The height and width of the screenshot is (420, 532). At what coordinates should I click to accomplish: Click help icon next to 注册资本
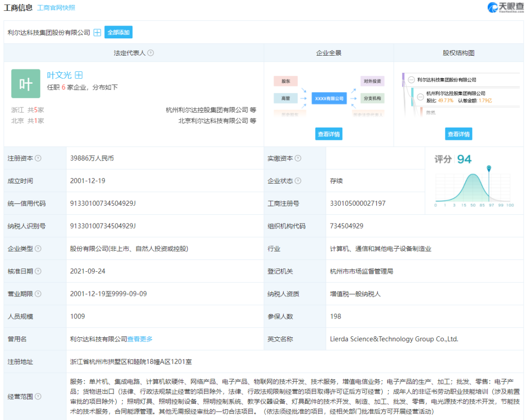pyautogui.click(x=38, y=158)
